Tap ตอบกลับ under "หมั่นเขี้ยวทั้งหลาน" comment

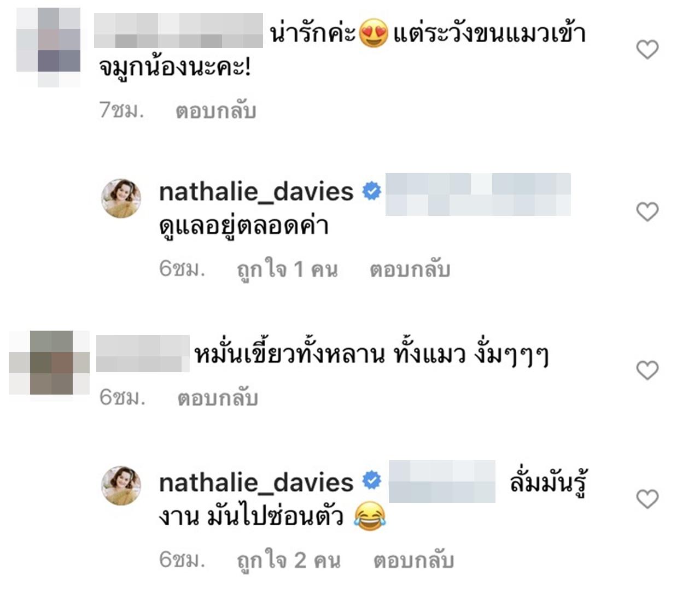[x=218, y=398]
